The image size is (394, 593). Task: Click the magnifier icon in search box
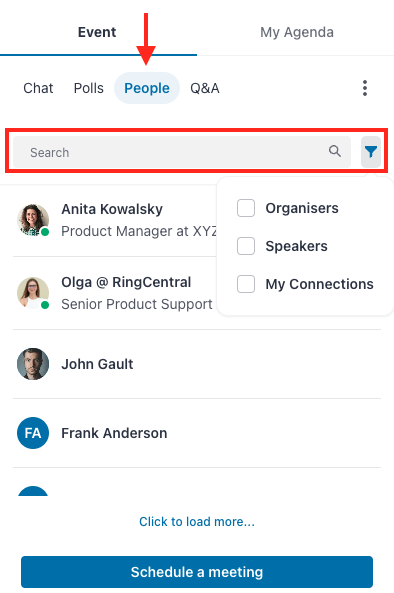pos(335,151)
